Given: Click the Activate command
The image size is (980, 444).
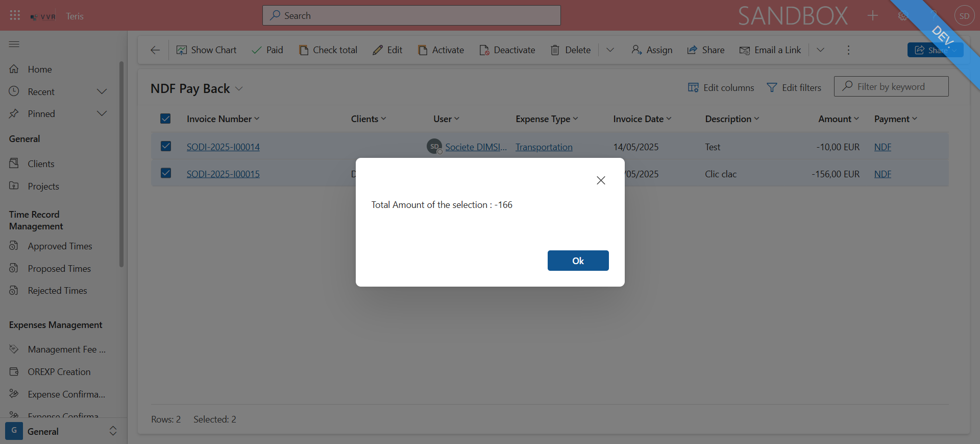Looking at the screenshot, I should pos(441,50).
